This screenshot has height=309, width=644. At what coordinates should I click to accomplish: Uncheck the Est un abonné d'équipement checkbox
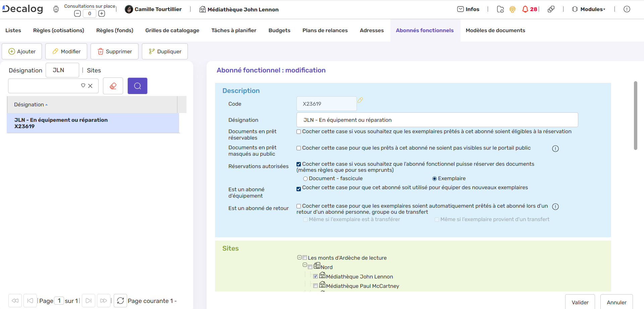point(299,189)
